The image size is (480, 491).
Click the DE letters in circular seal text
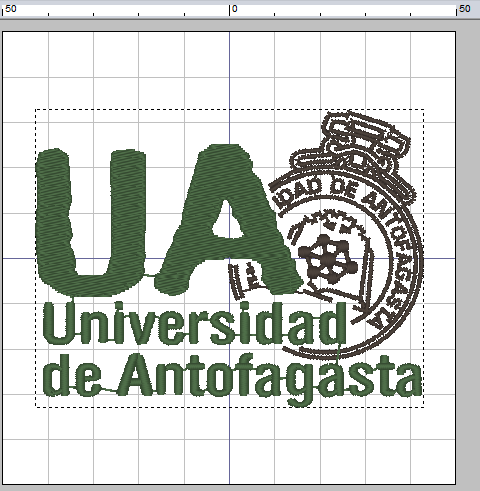click(x=344, y=189)
